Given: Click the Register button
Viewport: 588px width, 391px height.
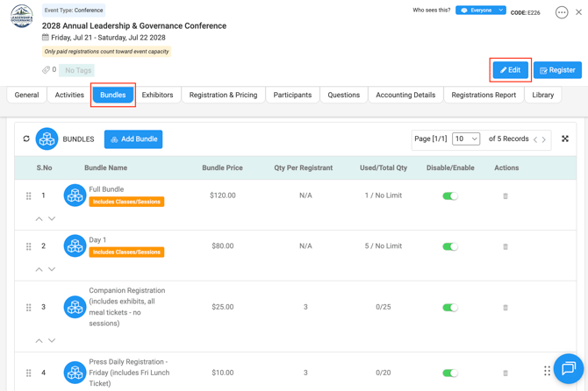Looking at the screenshot, I should (x=557, y=70).
